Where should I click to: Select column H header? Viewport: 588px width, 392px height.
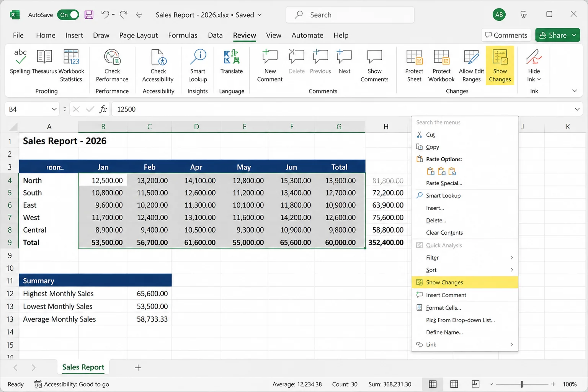386,127
